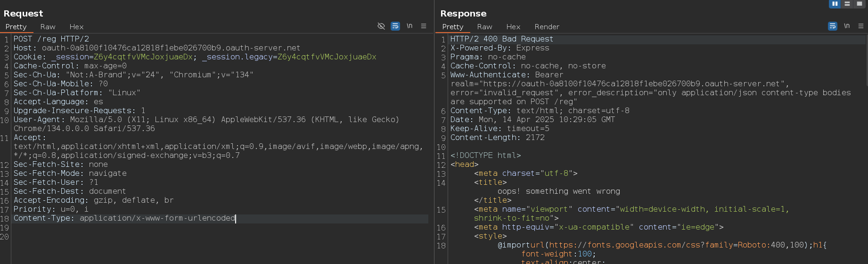This screenshot has width=868, height=264.
Task: Switch Request view to Hex tab
Action: click(76, 27)
